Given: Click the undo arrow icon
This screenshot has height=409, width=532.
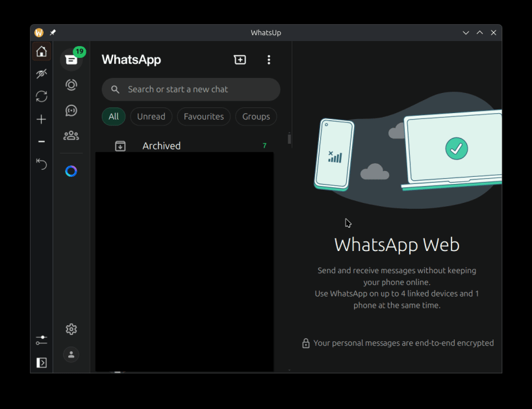Looking at the screenshot, I should point(42,164).
